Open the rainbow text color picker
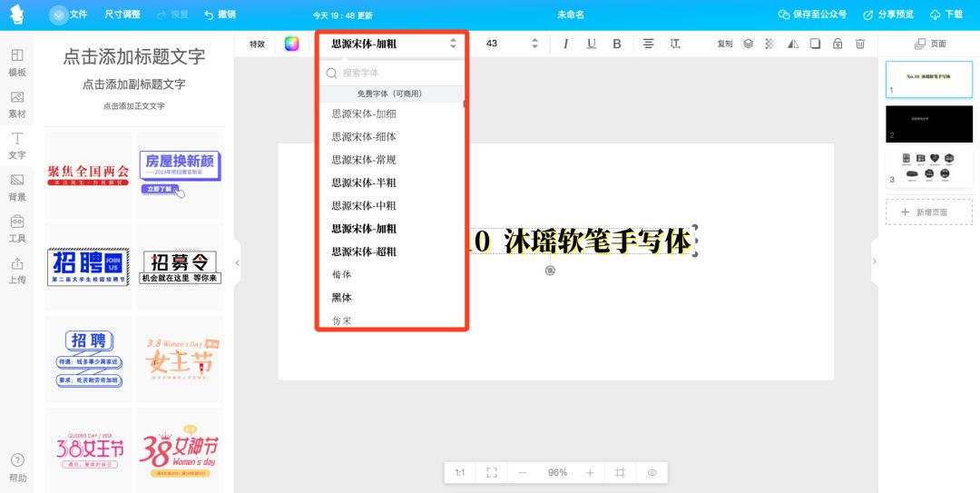 coord(292,44)
